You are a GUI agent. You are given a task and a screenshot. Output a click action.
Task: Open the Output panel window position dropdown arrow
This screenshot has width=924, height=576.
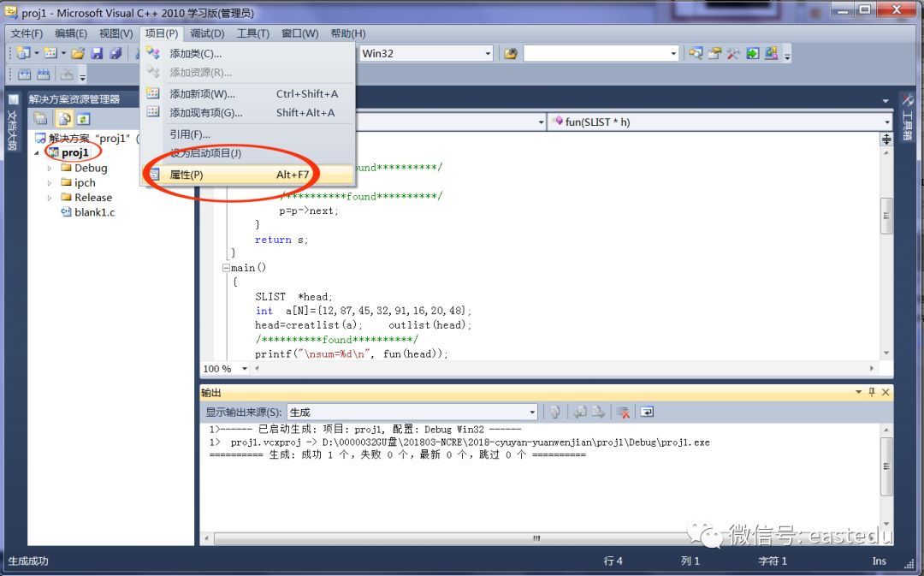point(859,392)
